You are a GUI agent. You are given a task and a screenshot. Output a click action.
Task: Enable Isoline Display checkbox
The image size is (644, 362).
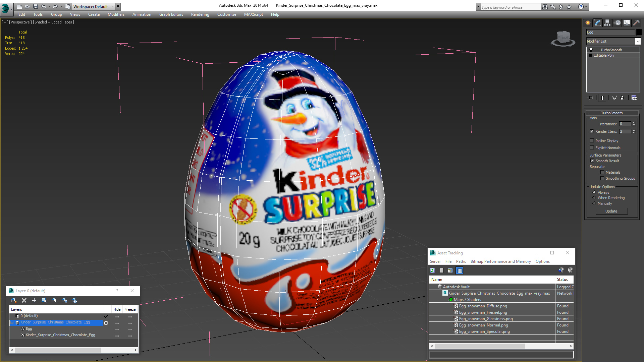(x=592, y=141)
